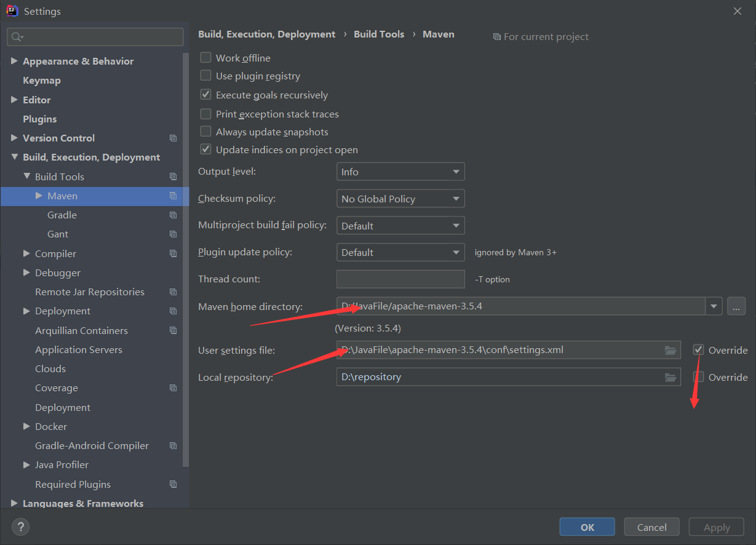Enable the "Work offline" checkbox
This screenshot has width=756, height=545.
[x=205, y=57]
